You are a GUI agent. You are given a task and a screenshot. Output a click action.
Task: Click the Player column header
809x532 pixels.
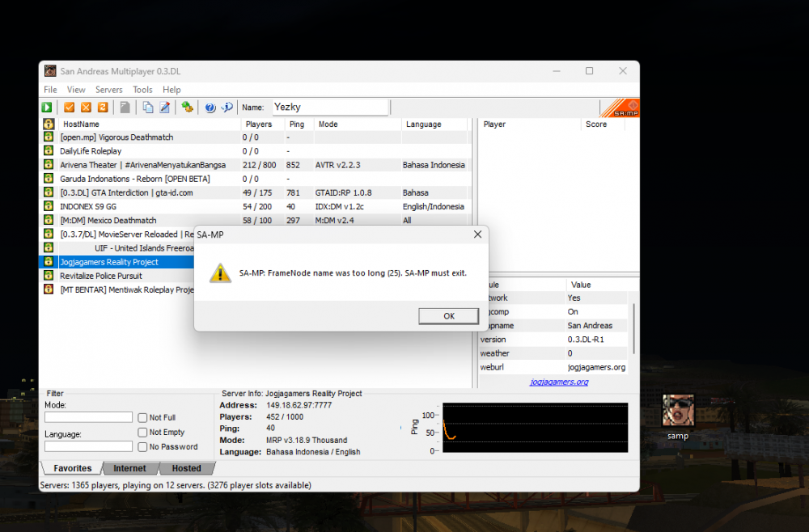(x=530, y=125)
